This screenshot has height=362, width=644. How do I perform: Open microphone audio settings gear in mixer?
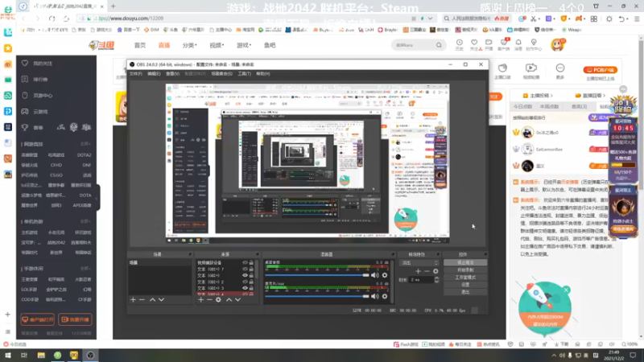385,296
